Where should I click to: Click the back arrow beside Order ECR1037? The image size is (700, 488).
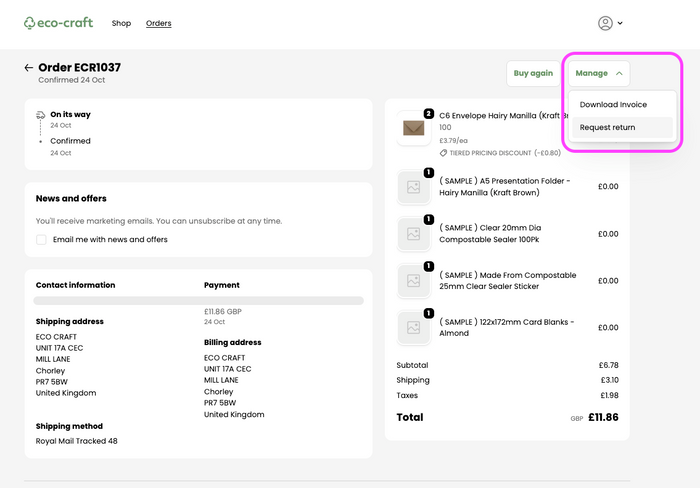click(29, 68)
